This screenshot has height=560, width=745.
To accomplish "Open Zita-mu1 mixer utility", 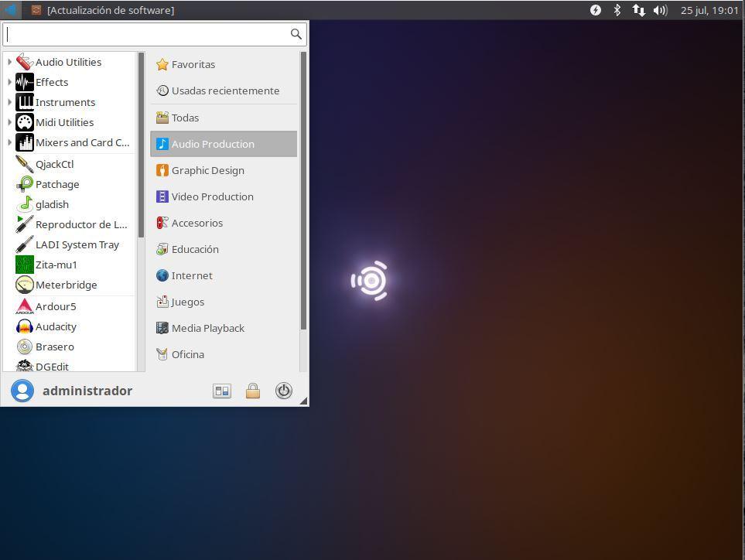I will (56, 265).
